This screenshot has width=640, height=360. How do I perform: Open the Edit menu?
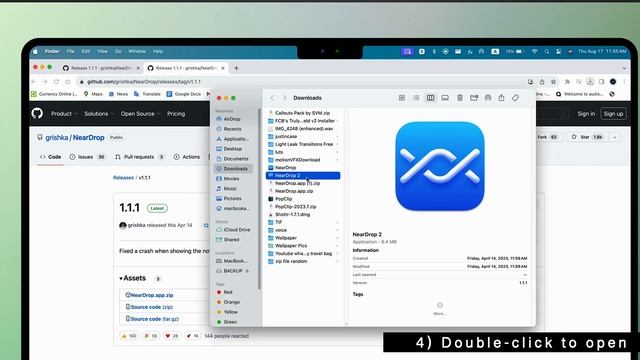point(86,51)
